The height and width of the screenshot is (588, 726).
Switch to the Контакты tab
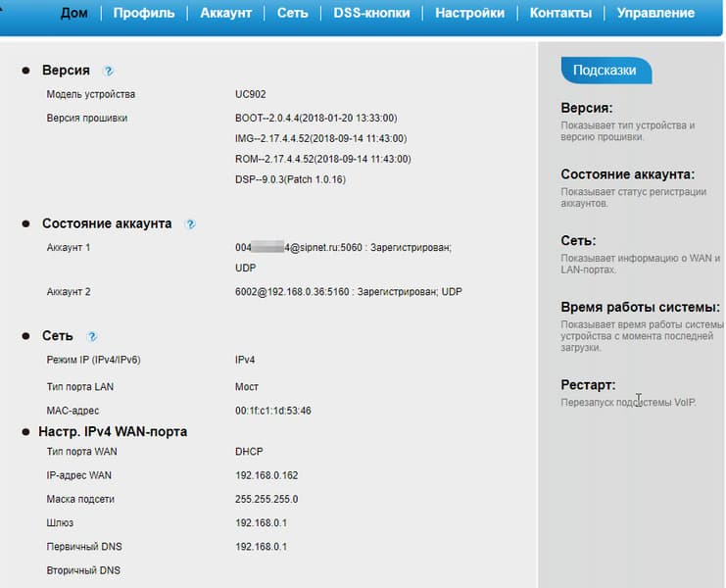point(560,13)
